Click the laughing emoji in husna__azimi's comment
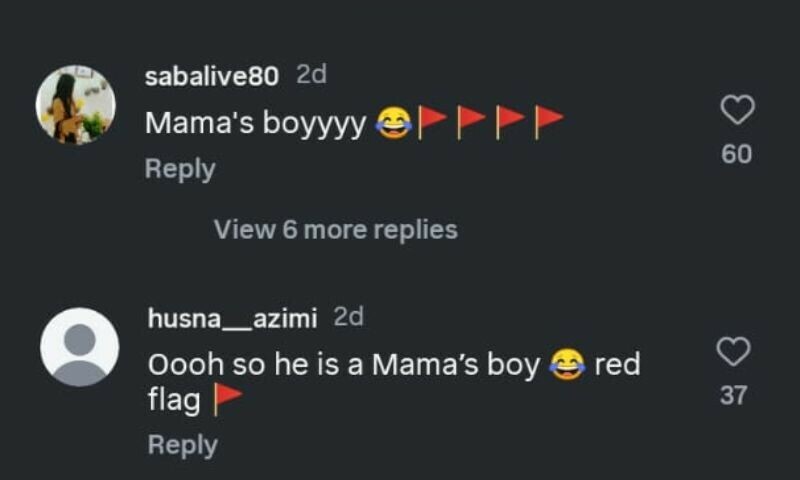 point(568,366)
